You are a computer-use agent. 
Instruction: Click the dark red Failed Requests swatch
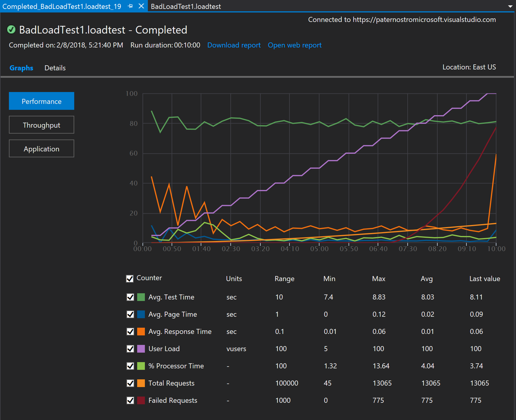(141, 400)
